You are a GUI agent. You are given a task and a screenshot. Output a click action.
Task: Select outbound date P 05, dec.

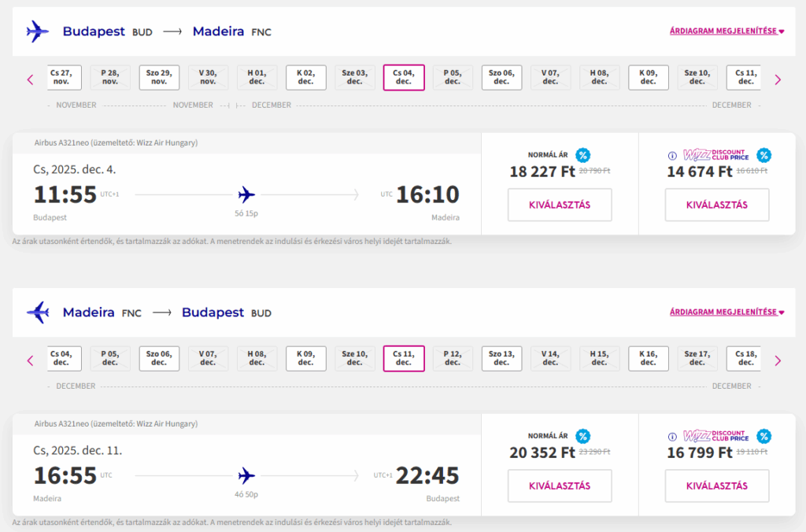coord(453,77)
